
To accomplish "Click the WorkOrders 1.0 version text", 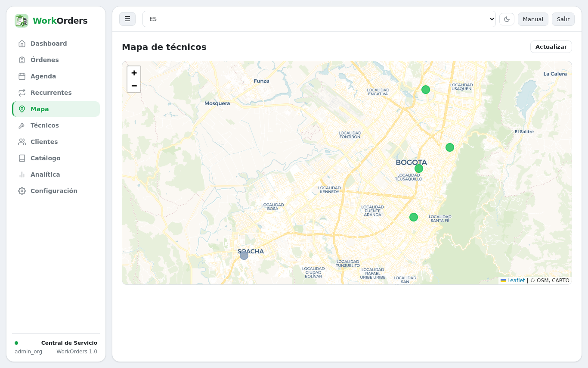I will [x=77, y=352].
